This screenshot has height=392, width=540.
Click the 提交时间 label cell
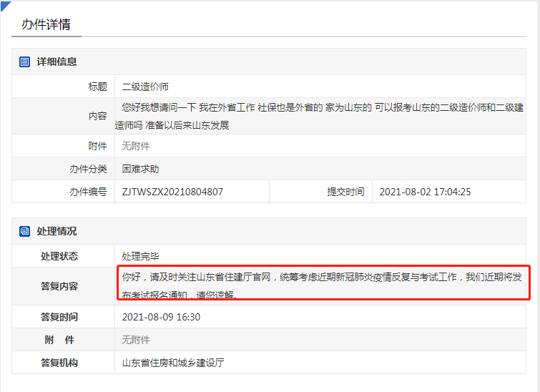coord(345,192)
